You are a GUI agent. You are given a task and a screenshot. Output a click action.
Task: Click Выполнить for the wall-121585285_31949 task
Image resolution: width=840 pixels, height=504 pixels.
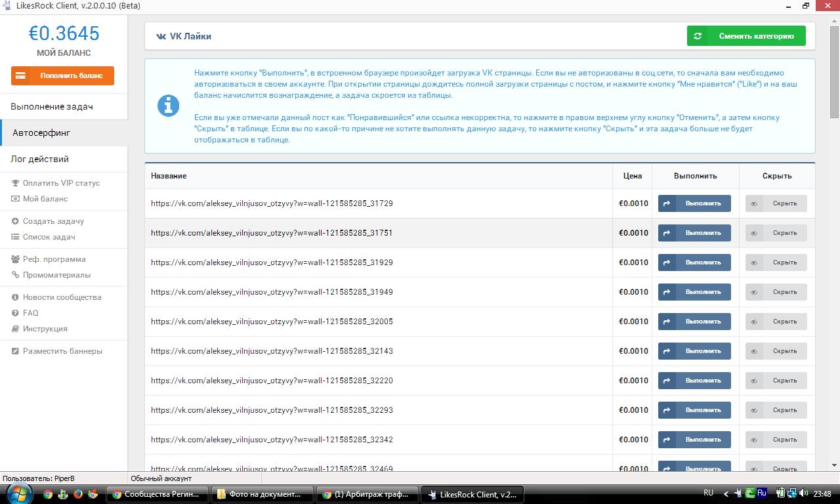[x=694, y=292]
